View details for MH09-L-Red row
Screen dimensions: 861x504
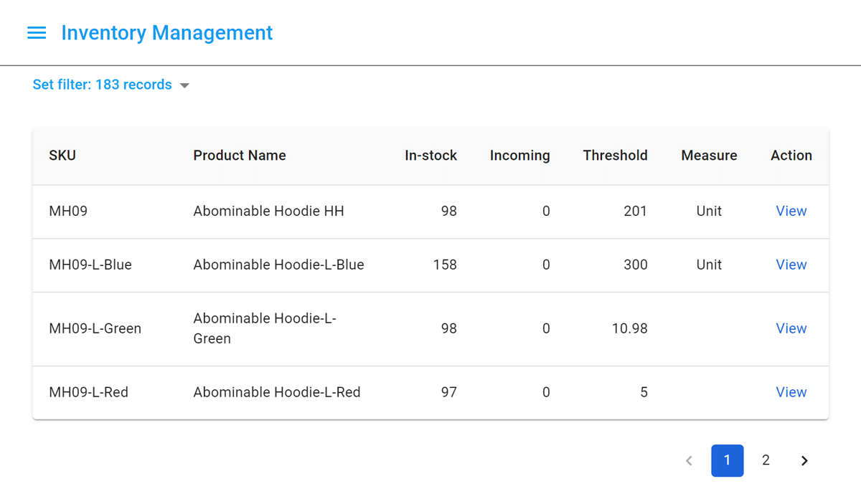tap(791, 392)
